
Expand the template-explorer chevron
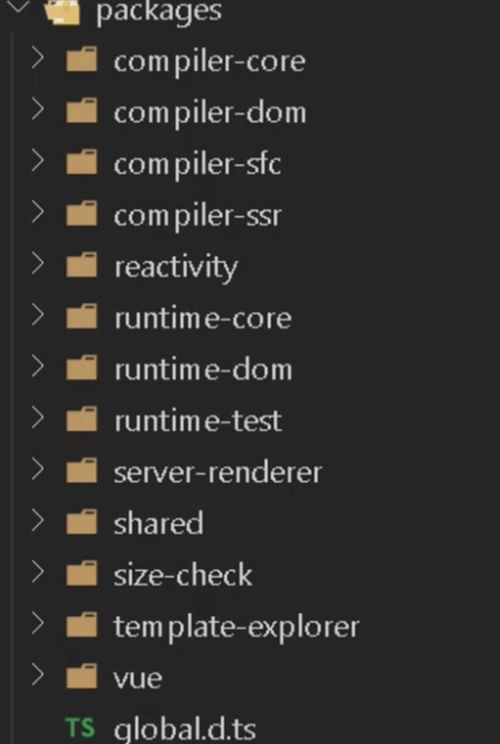point(37,624)
